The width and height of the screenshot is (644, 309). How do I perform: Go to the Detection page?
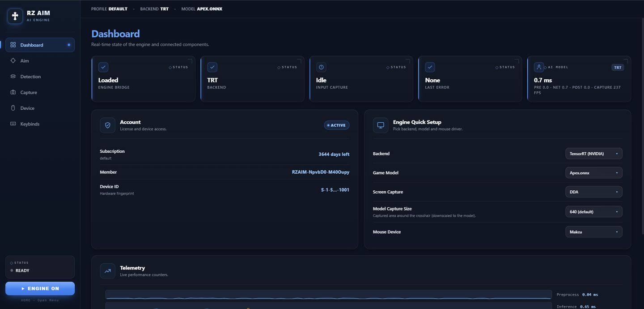point(40,77)
